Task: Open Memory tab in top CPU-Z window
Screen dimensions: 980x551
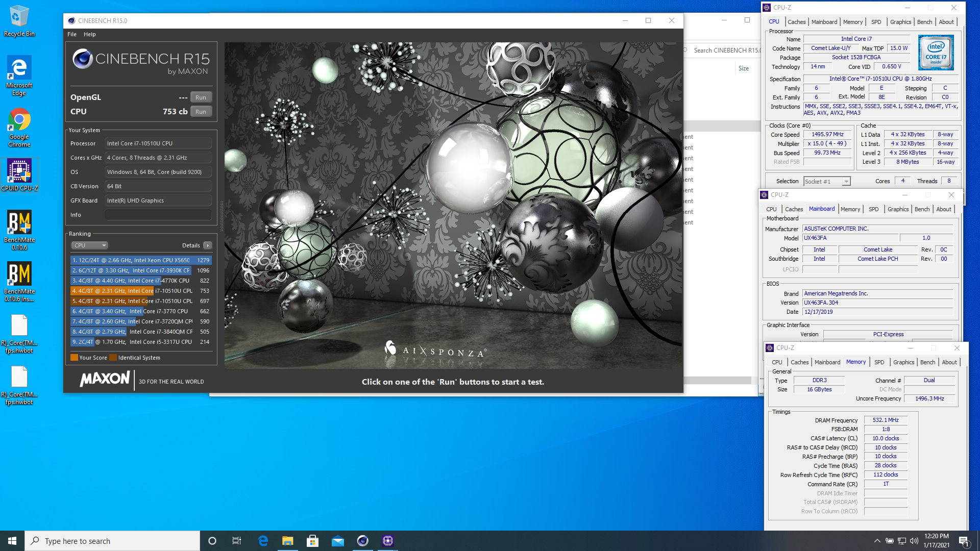Action: coord(853,22)
